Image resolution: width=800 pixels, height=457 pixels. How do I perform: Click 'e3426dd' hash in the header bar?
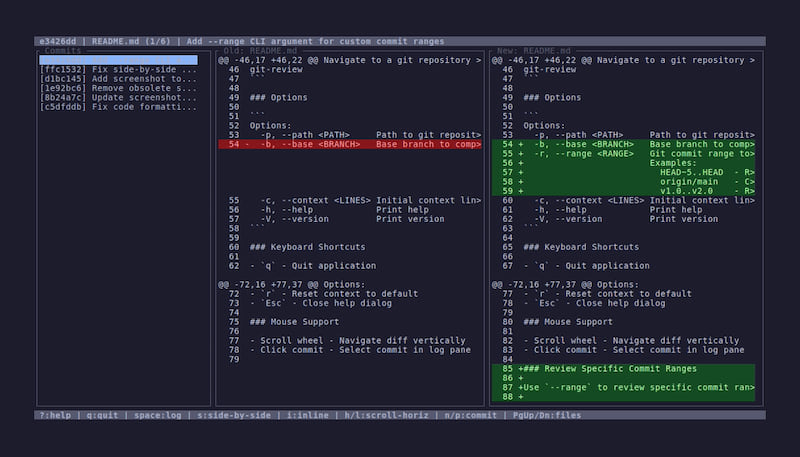[x=58, y=41]
